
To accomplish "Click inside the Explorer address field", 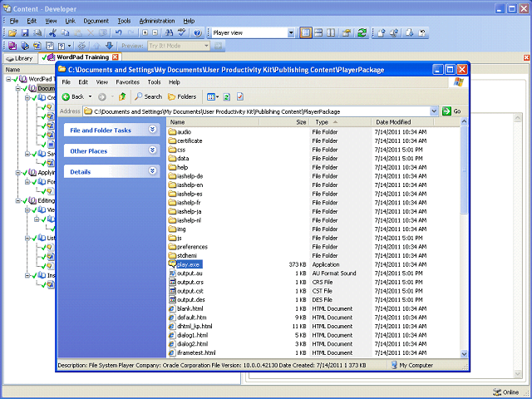I will pyautogui.click(x=259, y=111).
